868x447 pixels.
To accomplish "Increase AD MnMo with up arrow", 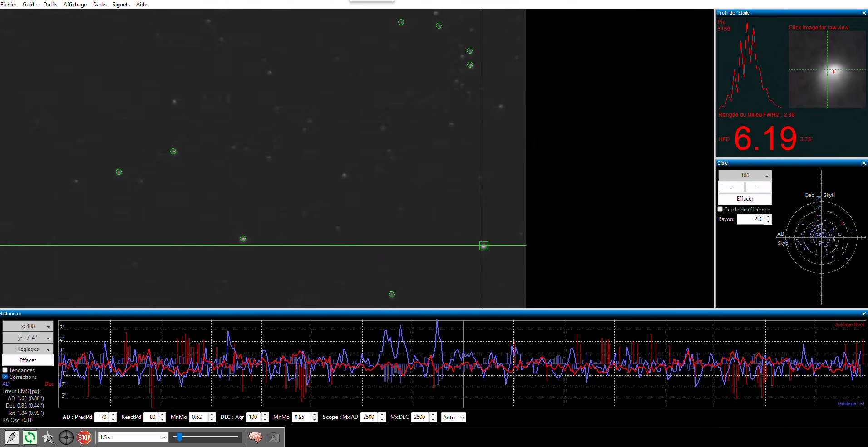I will pyautogui.click(x=212, y=415).
